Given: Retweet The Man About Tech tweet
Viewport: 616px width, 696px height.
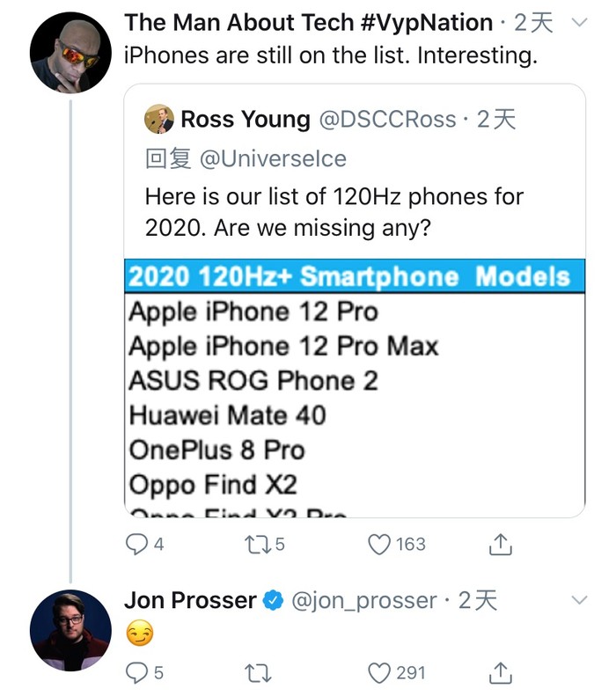Looking at the screenshot, I should pos(256,545).
